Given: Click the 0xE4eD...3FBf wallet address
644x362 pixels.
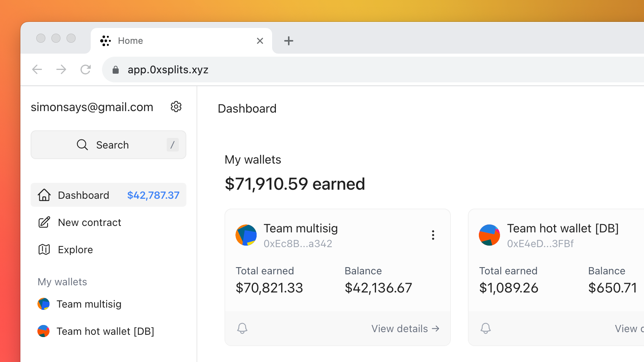Looking at the screenshot, I should (x=540, y=244).
